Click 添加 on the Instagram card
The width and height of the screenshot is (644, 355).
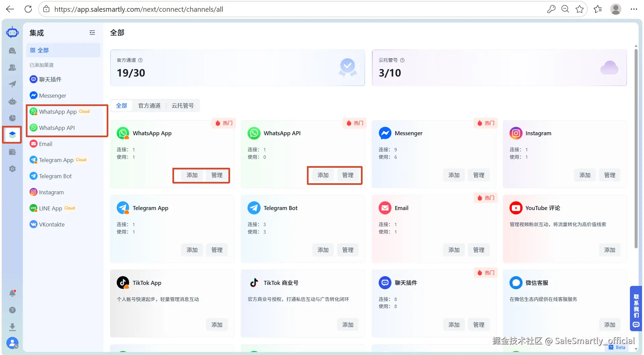pos(585,175)
